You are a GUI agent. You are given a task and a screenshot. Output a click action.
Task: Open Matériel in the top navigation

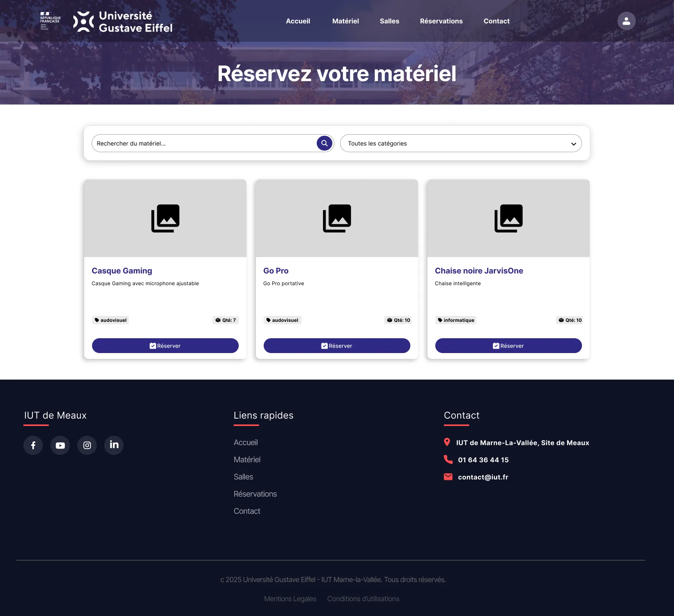(x=346, y=21)
